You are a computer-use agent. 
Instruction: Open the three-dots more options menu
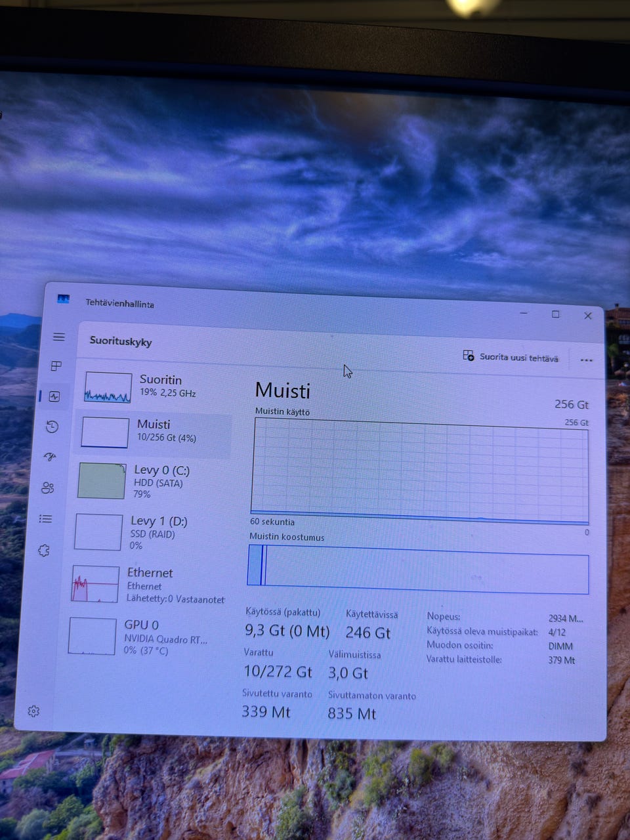point(586,360)
